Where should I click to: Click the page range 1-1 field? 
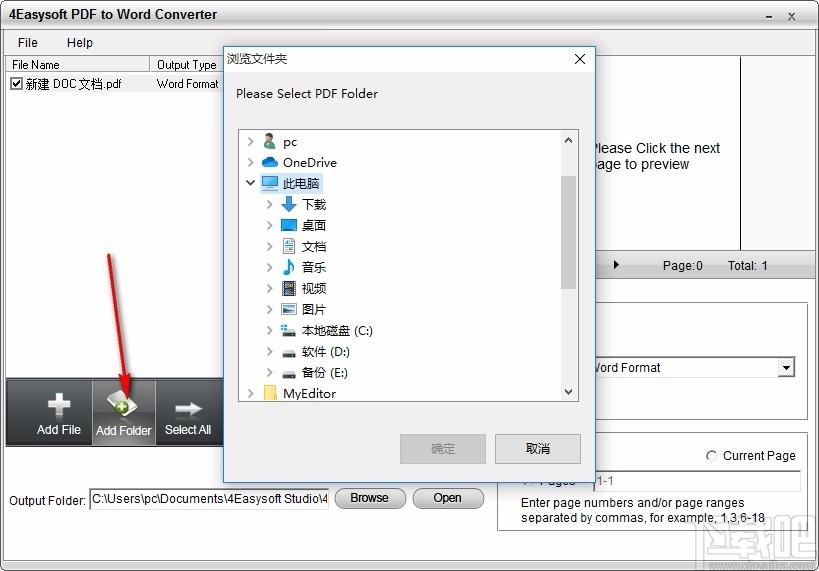(698, 481)
